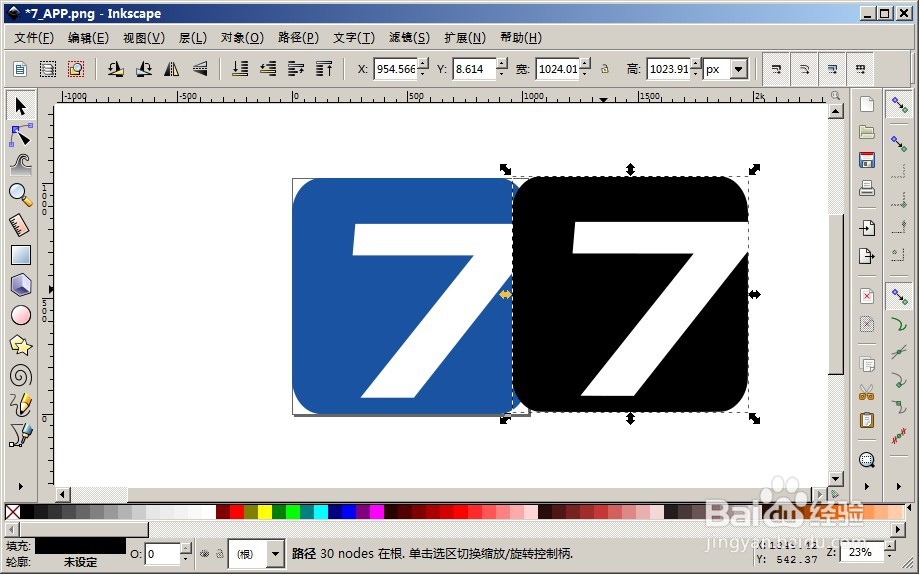This screenshot has width=919, height=574.
Task: Toggle width/height ratio lock
Action: click(605, 69)
